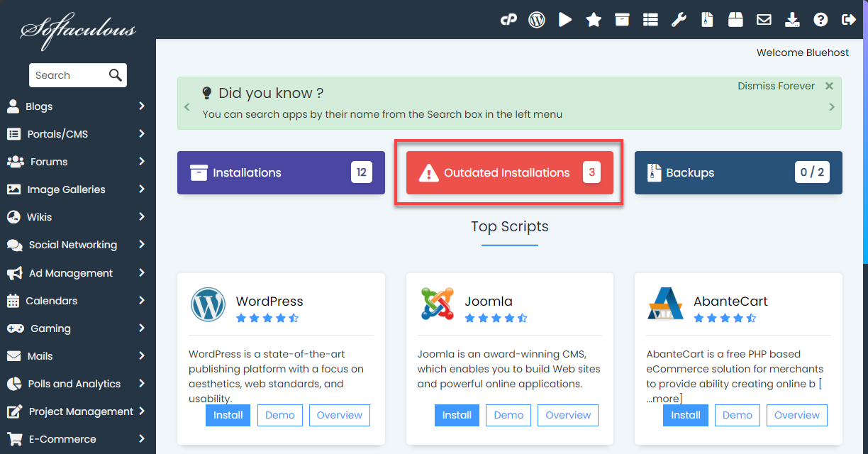Expand the Blogs category
This screenshot has width=868, height=454.
(x=77, y=106)
